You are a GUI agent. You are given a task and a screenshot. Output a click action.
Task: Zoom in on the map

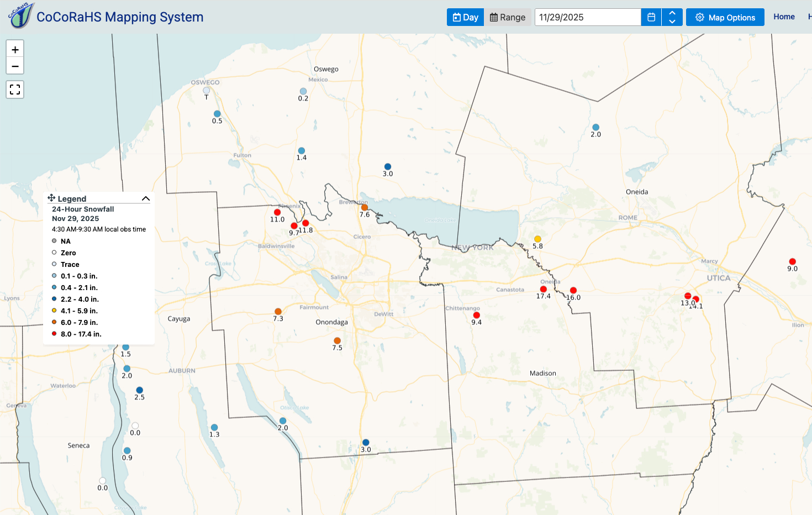click(x=15, y=49)
